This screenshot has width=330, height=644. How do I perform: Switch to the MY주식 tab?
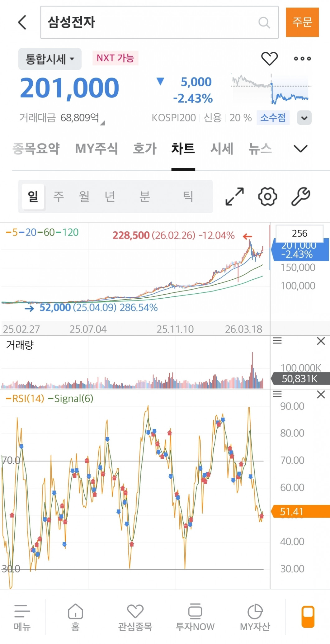[x=97, y=149]
